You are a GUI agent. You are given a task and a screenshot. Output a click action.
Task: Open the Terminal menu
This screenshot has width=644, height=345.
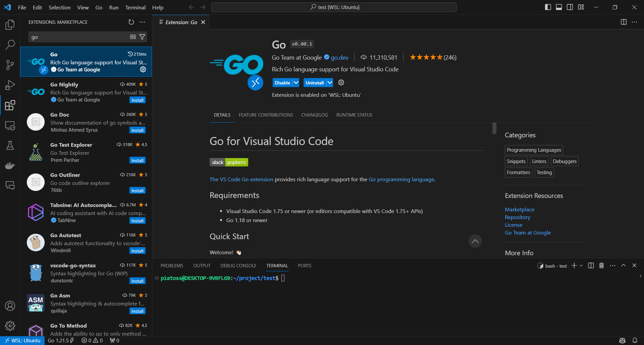(x=135, y=7)
